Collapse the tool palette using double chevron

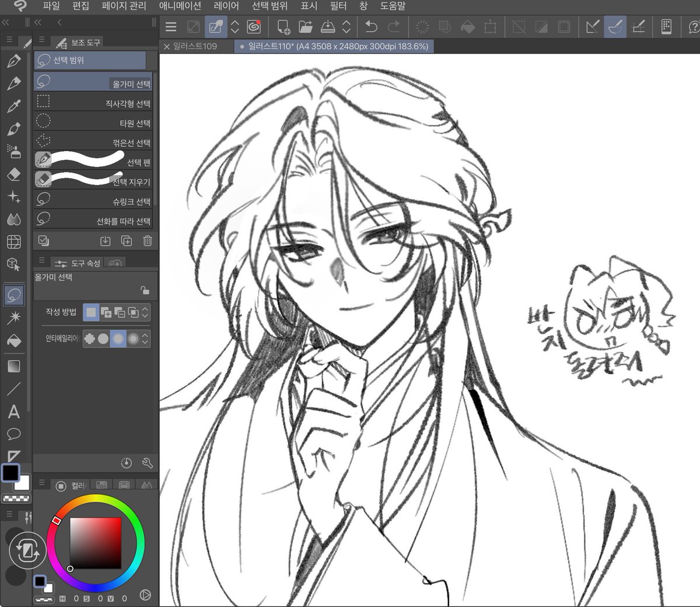(5, 22)
